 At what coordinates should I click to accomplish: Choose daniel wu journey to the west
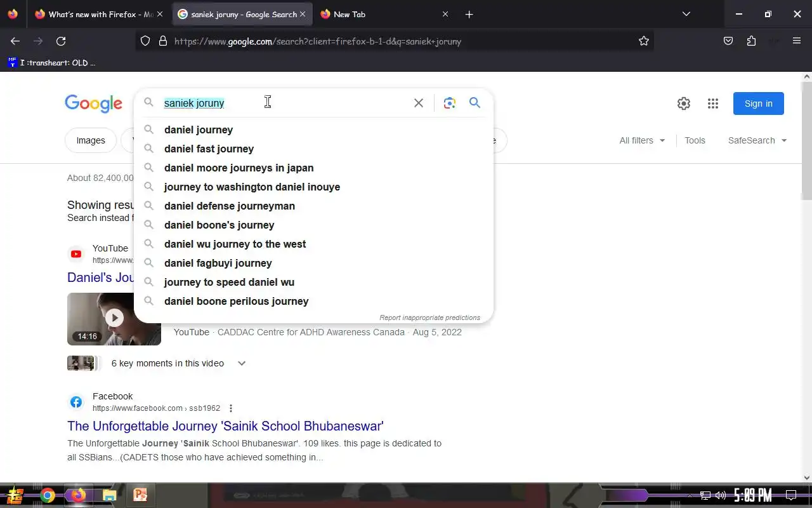pyautogui.click(x=313, y=244)
